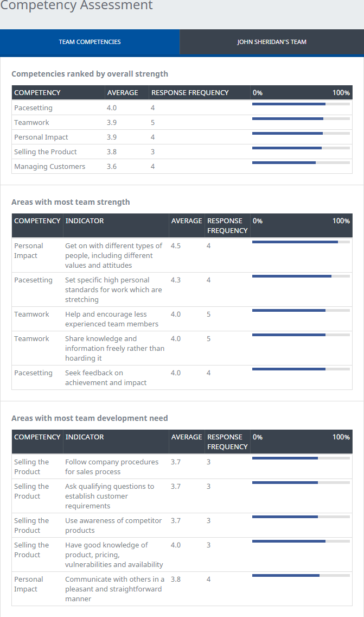Click 'Use awareness of competitor products' indicator
Screen dimensions: 364x617
113,525
